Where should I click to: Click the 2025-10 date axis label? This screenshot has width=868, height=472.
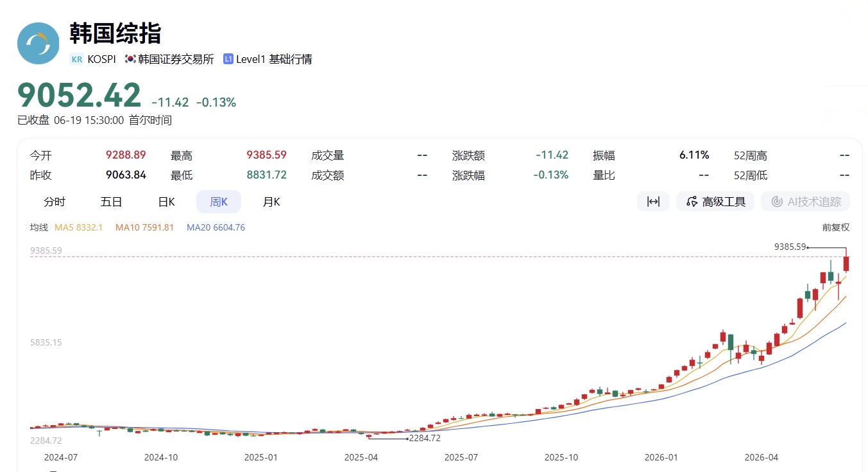coord(561,457)
